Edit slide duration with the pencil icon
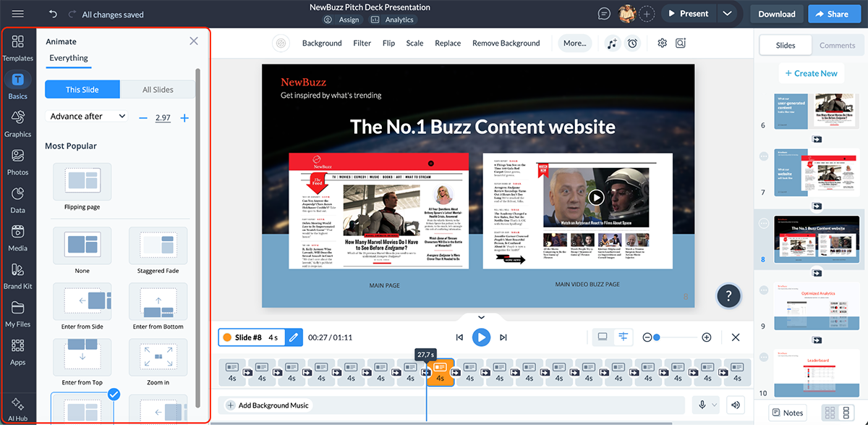The image size is (868, 425). click(293, 337)
